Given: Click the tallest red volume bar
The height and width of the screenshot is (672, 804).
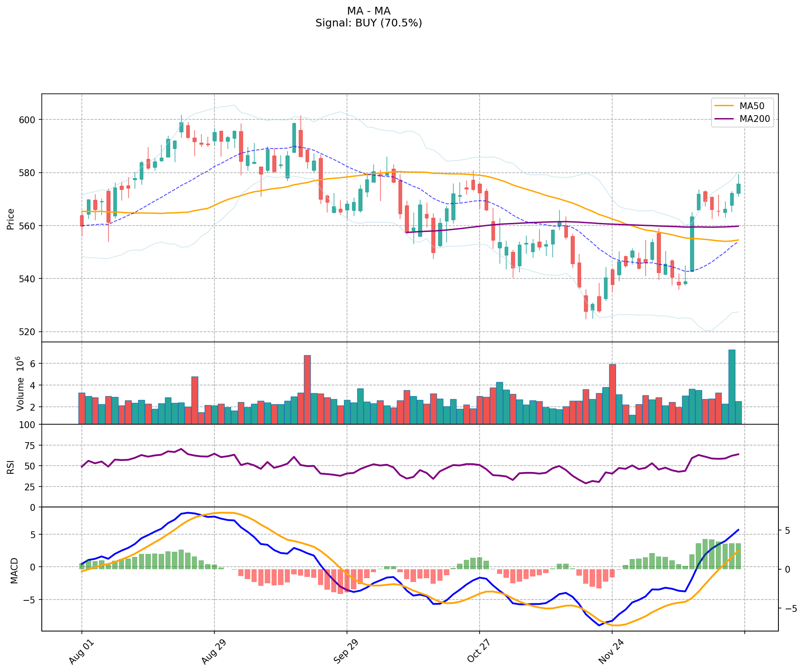Looking at the screenshot, I should pos(307,389).
